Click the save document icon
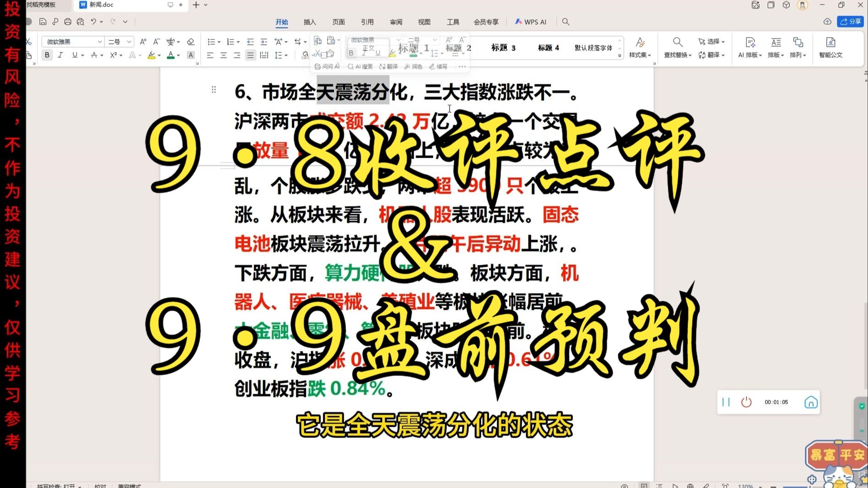The width and height of the screenshot is (868, 488). tap(43, 22)
